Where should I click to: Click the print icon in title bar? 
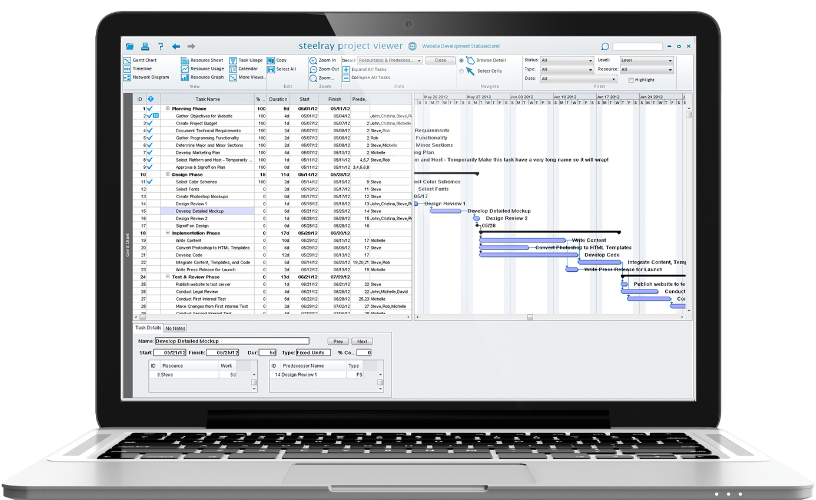145,46
